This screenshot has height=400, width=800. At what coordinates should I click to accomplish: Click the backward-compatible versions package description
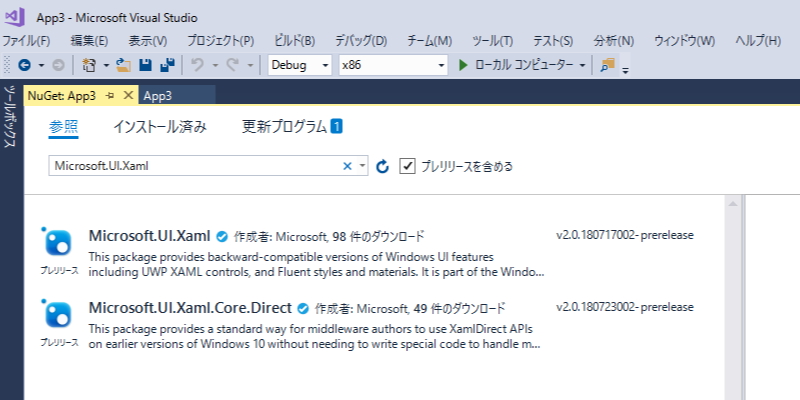pyautogui.click(x=316, y=264)
